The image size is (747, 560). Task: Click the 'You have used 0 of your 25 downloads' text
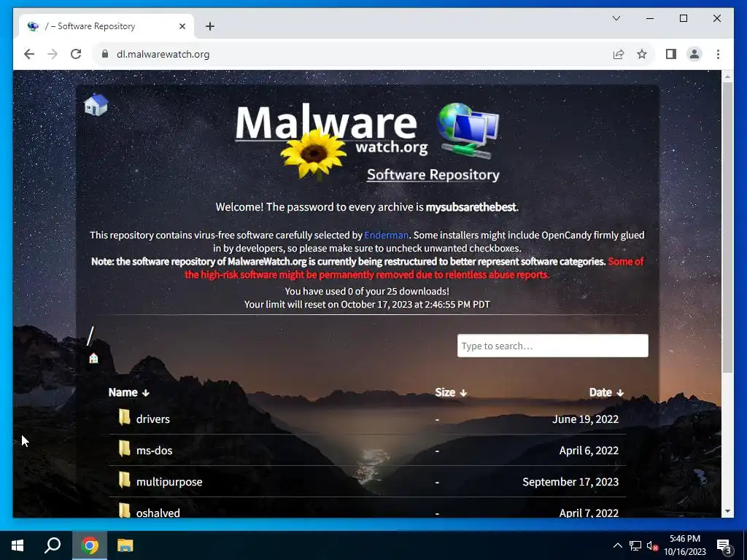[x=367, y=291]
